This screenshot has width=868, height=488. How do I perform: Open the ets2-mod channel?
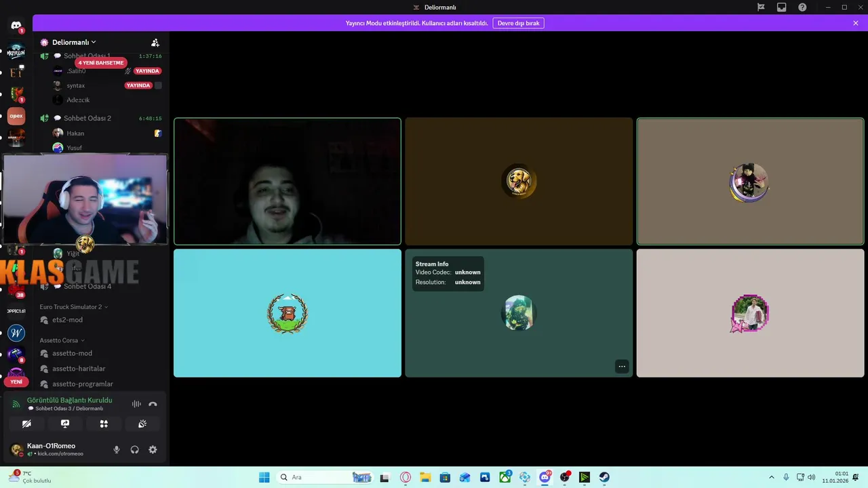coord(67,320)
